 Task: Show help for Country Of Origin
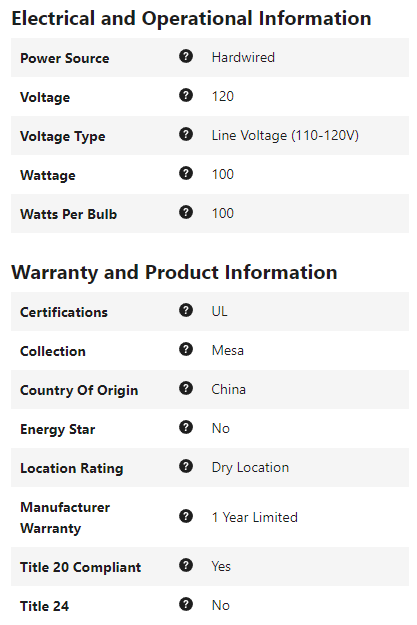pyautogui.click(x=186, y=389)
